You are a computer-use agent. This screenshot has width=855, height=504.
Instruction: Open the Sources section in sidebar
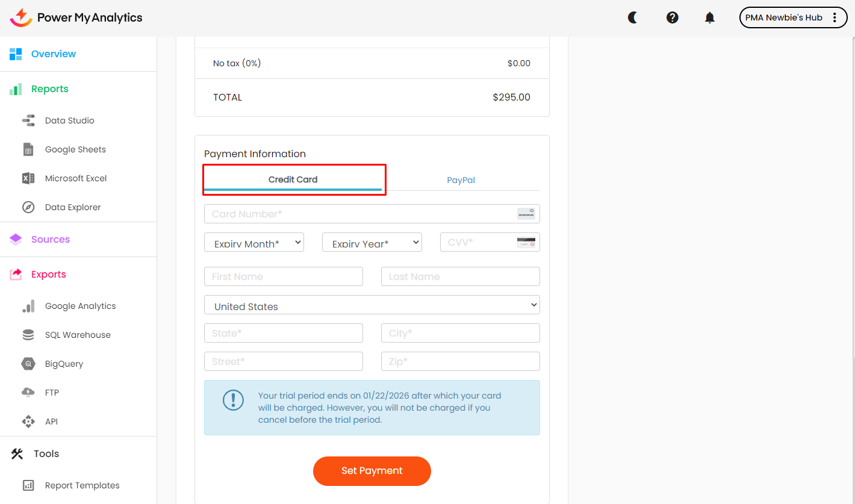[51, 239]
